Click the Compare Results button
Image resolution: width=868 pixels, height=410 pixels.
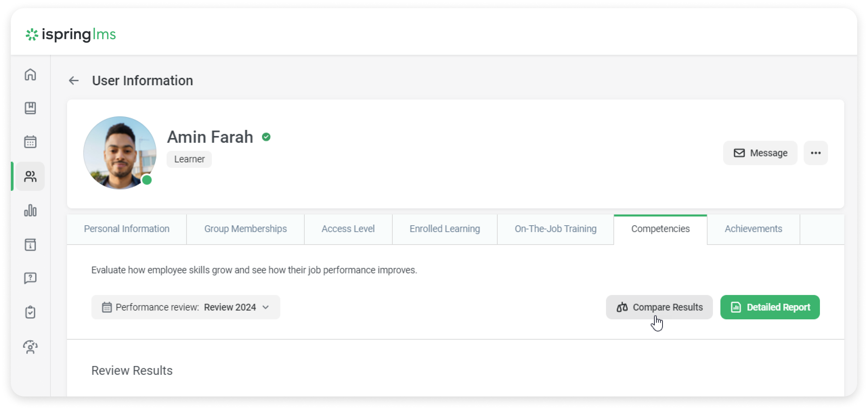point(659,307)
